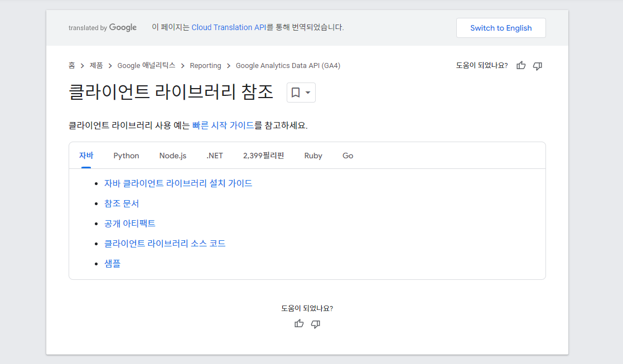
Task: Select the 자바 tab
Action: click(x=86, y=156)
